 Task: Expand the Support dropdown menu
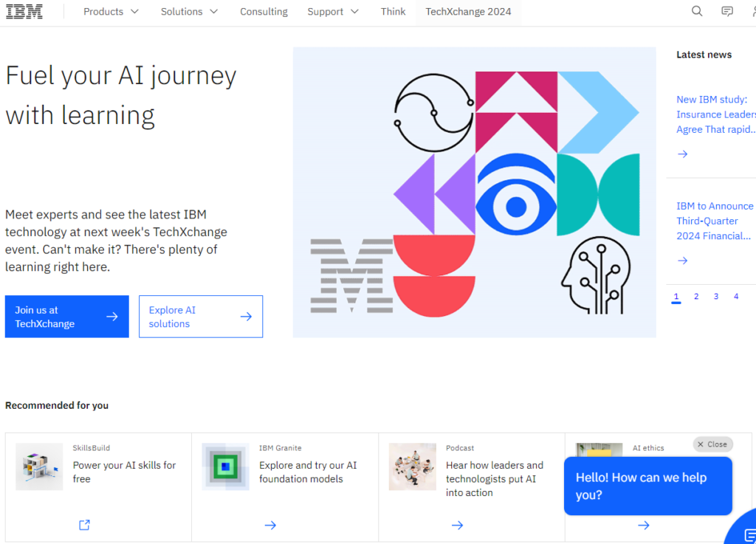coord(333,12)
